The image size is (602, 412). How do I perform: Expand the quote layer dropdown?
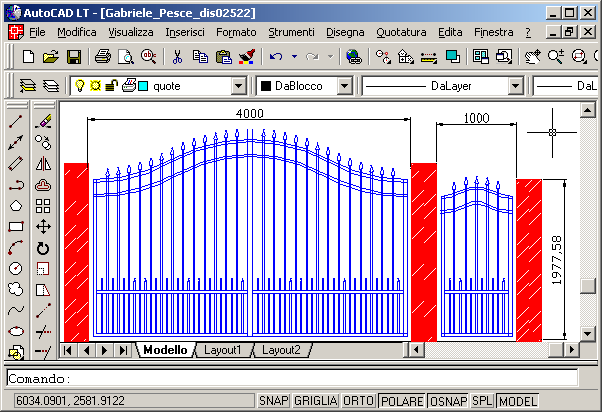[x=238, y=86]
